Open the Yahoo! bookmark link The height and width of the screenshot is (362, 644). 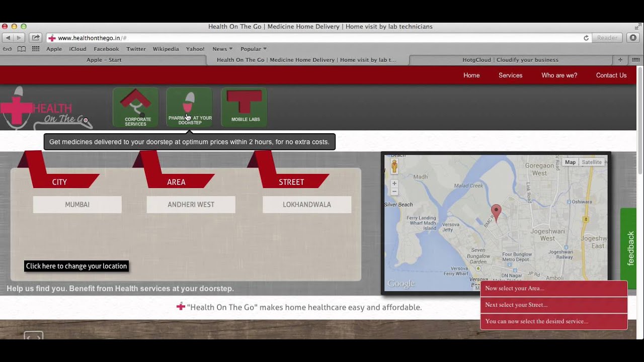[x=195, y=49]
